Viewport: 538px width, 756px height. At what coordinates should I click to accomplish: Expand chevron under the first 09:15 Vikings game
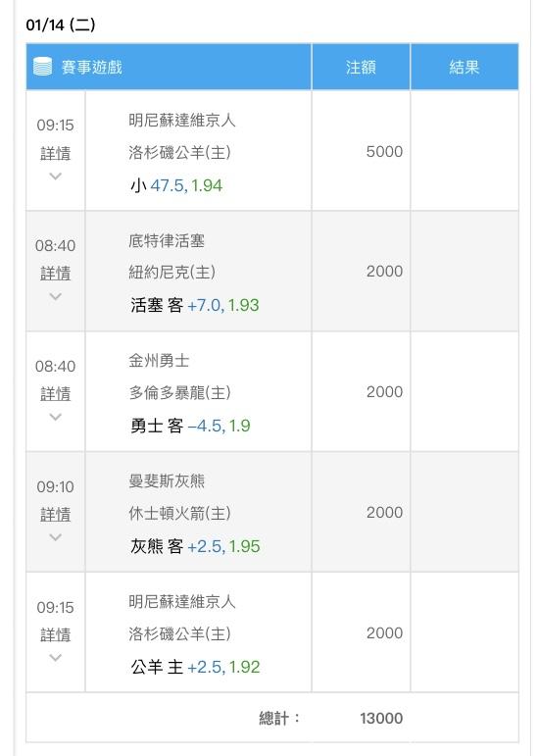56,176
